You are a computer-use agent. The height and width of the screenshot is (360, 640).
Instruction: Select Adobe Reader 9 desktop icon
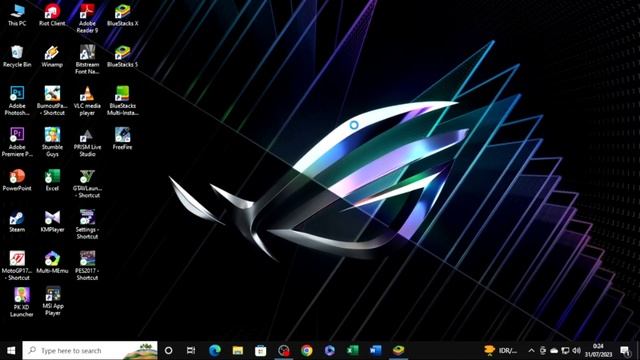pyautogui.click(x=87, y=18)
